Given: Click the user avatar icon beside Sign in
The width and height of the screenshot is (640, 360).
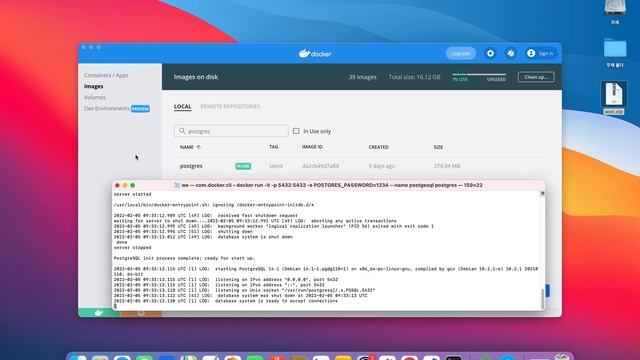Looking at the screenshot, I should (x=531, y=53).
